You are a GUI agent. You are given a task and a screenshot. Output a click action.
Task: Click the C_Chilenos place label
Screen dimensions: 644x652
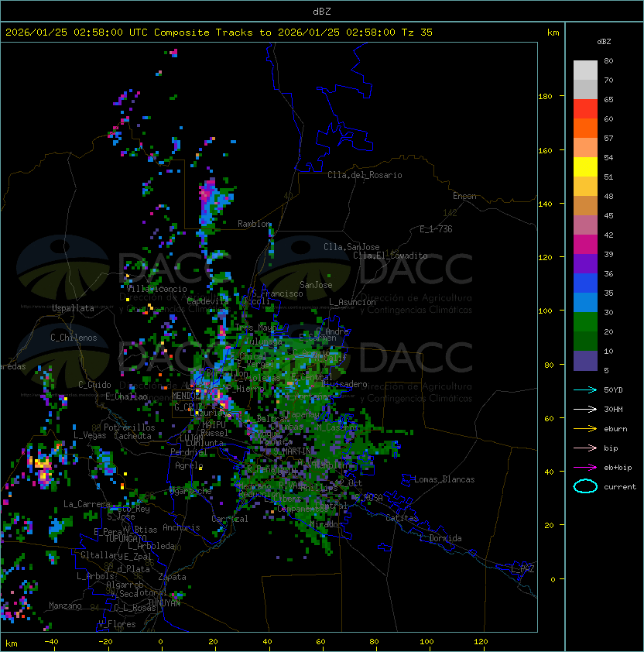point(74,338)
